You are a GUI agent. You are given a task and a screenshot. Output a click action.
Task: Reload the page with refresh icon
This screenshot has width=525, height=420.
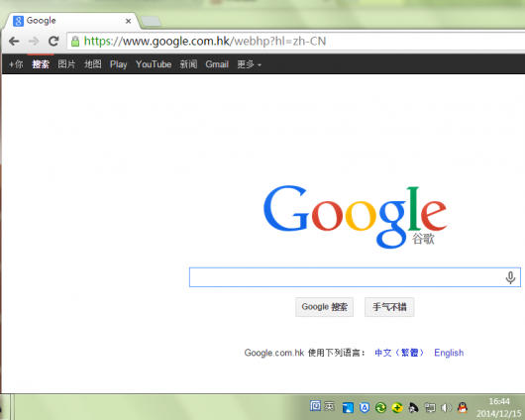tap(53, 42)
